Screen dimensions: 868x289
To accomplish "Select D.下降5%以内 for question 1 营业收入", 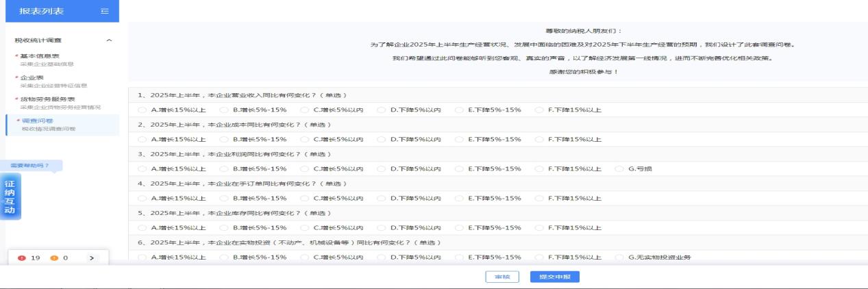I will tap(381, 110).
